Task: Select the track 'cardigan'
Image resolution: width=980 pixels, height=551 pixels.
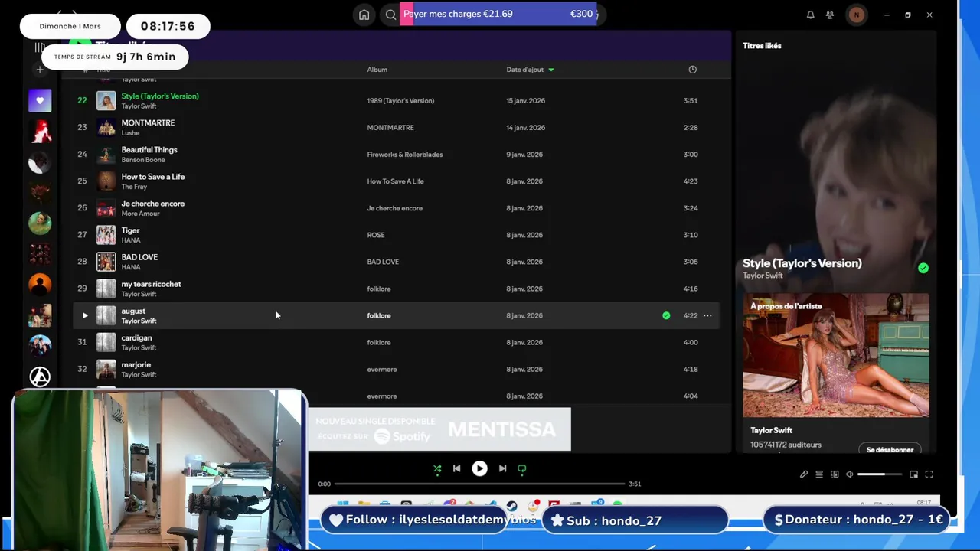Action: 136,337
